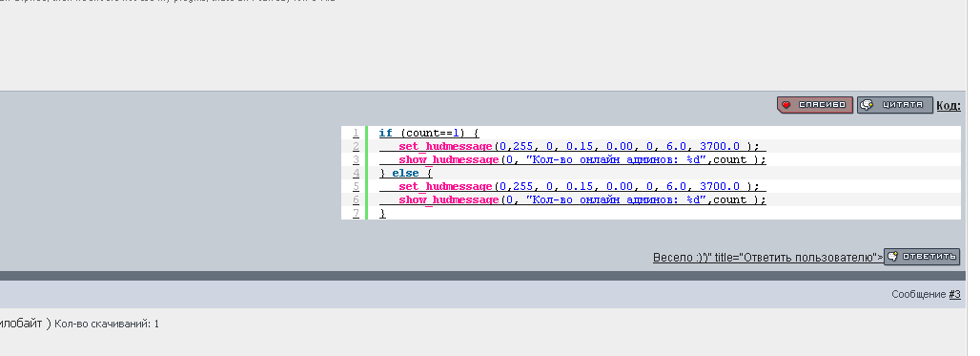Click set_hudmessage call on code line 5

tap(445, 186)
